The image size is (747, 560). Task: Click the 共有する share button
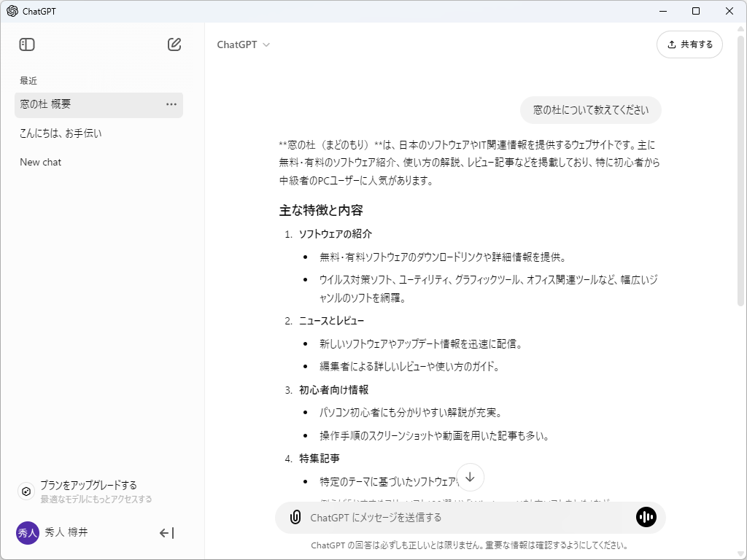(689, 44)
